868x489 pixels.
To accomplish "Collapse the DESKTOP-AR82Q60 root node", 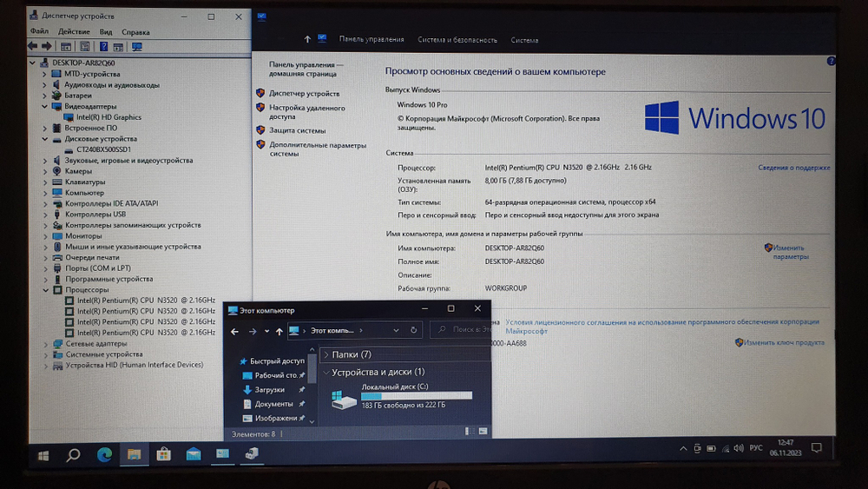I will click(33, 63).
